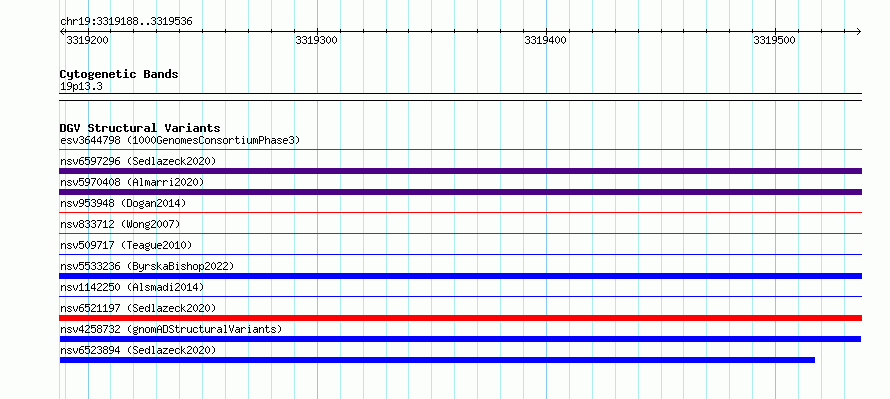Viewport: 890px width, 399px height.
Task: Click the purple bar for nsv6597296
Action: pyautogui.click(x=460, y=171)
